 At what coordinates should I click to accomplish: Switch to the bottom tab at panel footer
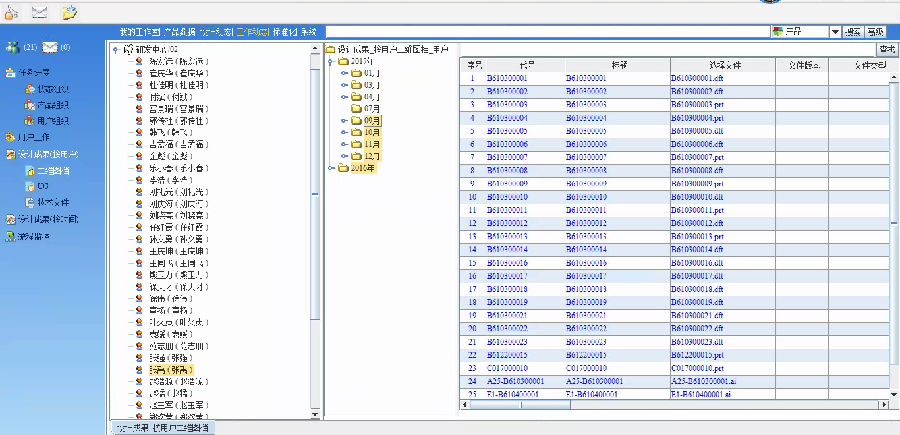160,428
